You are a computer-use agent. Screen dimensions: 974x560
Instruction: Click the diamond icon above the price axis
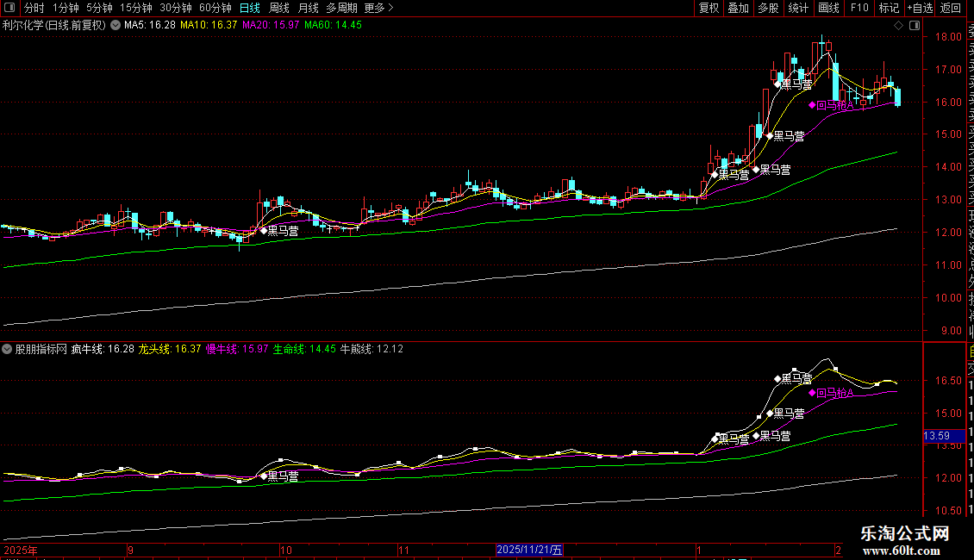(x=898, y=26)
